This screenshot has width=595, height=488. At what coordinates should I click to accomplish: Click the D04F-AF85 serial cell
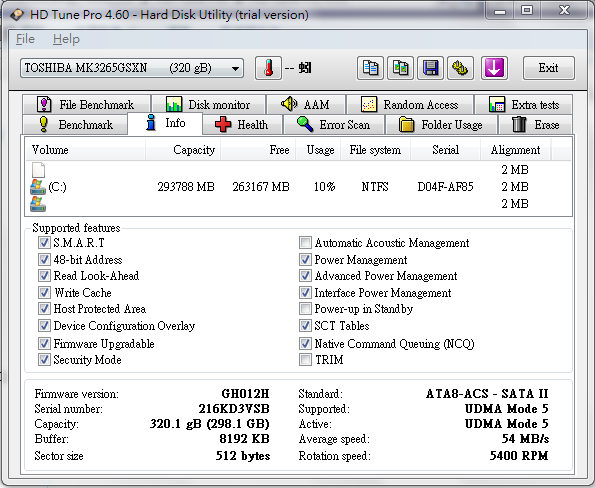click(x=445, y=187)
